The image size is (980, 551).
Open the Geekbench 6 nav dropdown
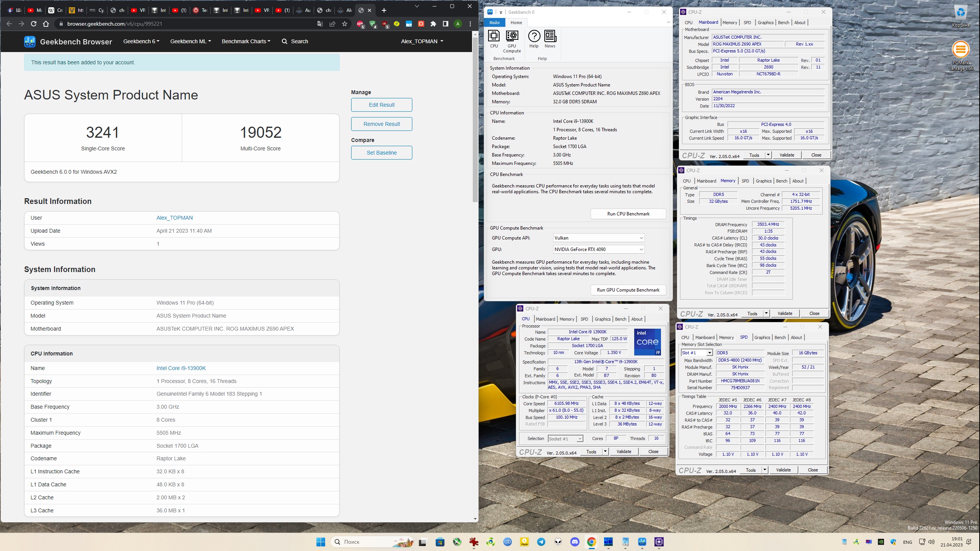(141, 41)
